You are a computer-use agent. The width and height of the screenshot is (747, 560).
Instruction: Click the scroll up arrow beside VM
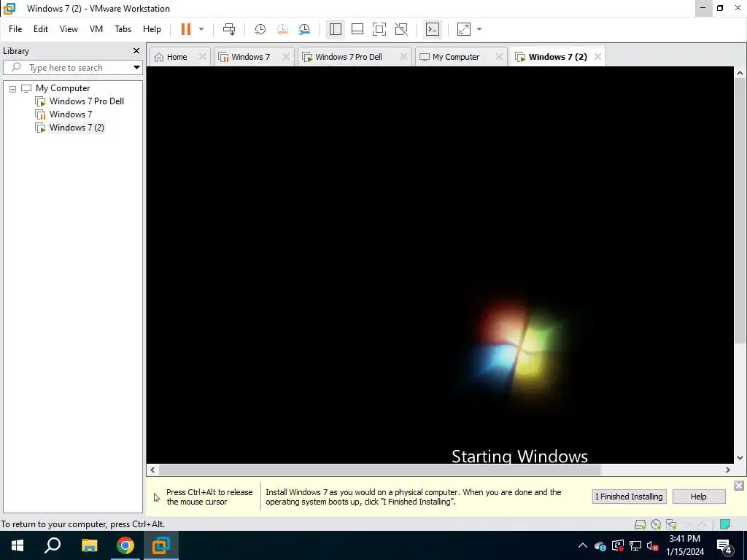[x=740, y=73]
